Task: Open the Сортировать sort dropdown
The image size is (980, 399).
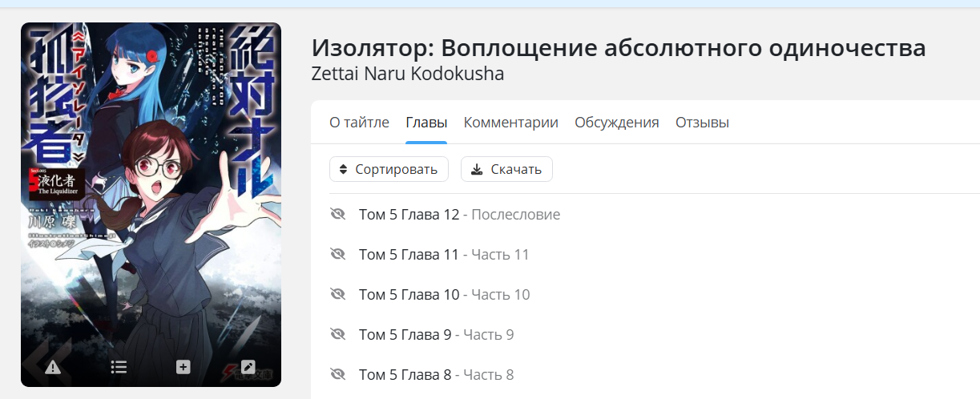Action: coord(389,169)
